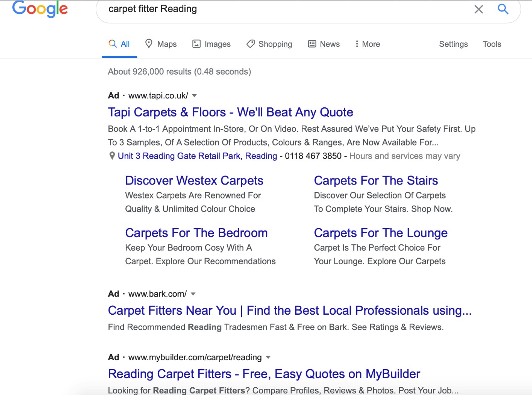Click www.mybuilder.com/carpet/reading URL text
Viewport: 532px width, 395px height.
[x=195, y=358]
